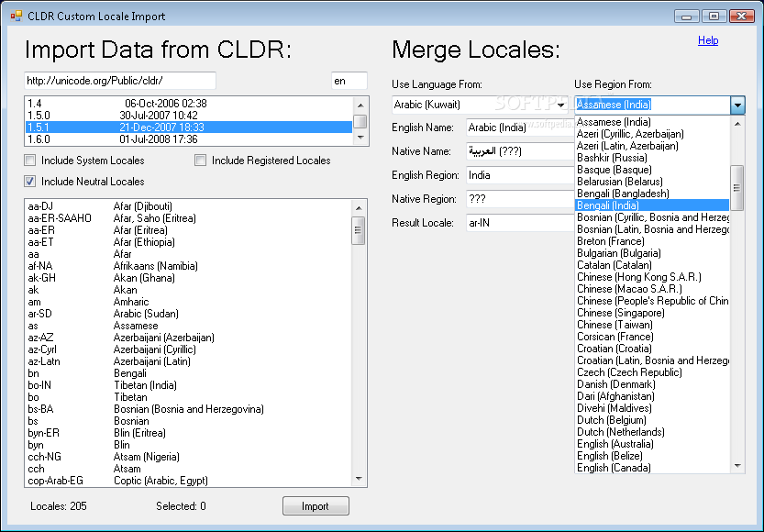Click down arrow of locales list scrollbar
The image size is (764, 532).
tap(359, 479)
